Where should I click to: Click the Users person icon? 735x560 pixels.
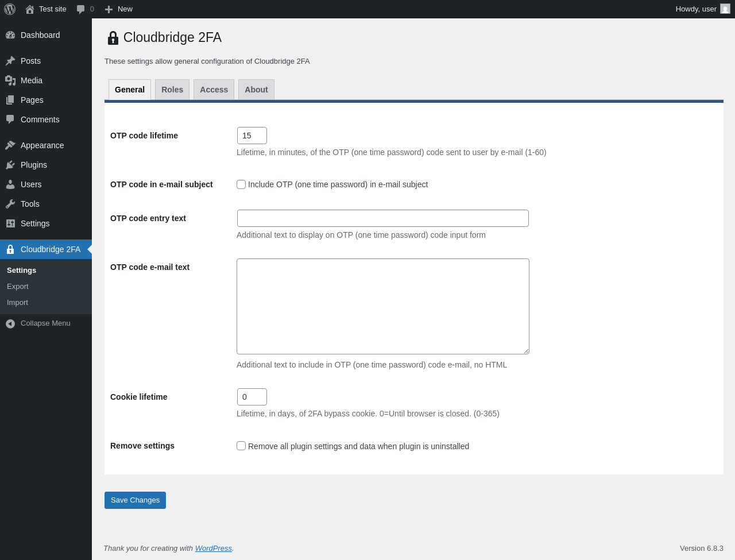(10, 184)
